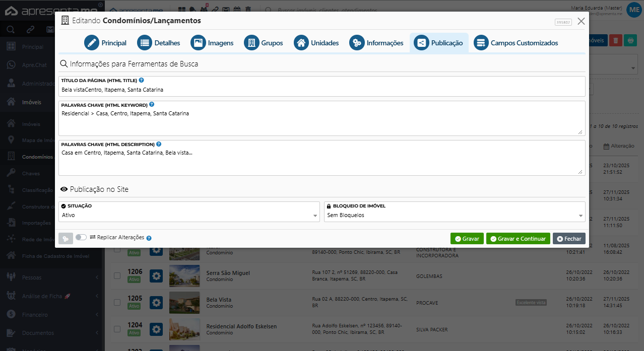Viewport: 644px width, 351px height.
Task: Open the Bloqueio de Imóvel dropdown
Action: pyautogui.click(x=454, y=215)
